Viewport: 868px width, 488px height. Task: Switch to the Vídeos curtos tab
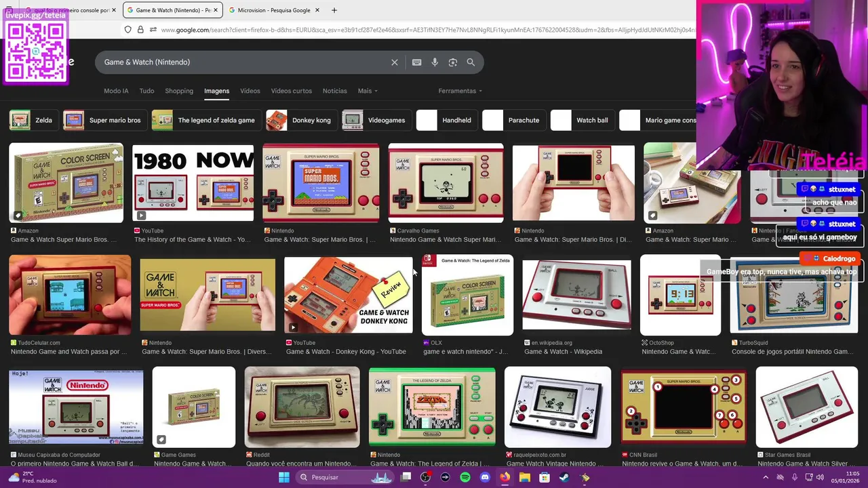(292, 91)
